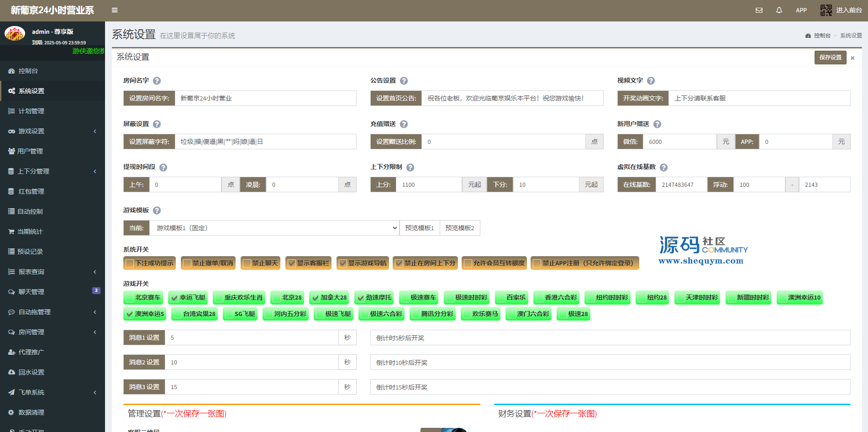This screenshot has width=868, height=432.
Task: Uncheck the 显示游戏导航 checkbox
Action: point(343,263)
